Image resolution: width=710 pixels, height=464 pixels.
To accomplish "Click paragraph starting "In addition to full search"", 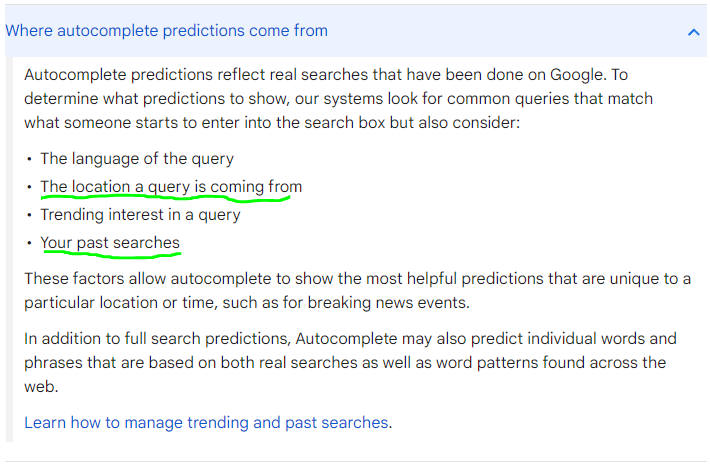I will click(350, 363).
